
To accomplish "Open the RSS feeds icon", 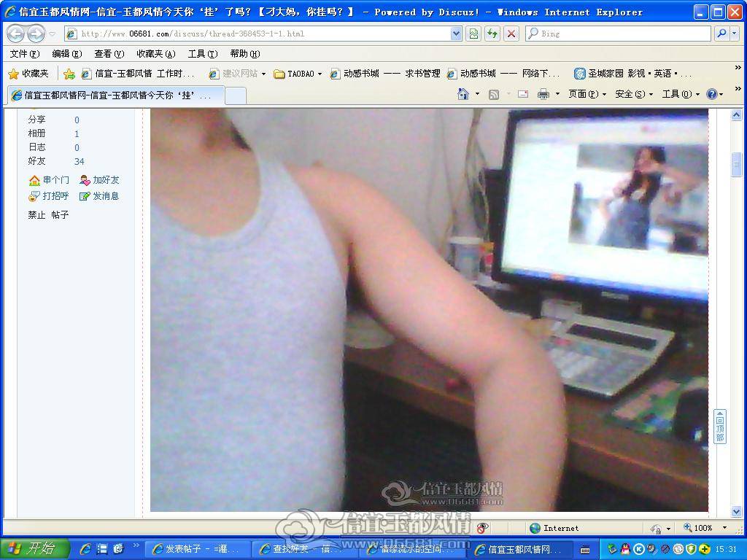I will (494, 94).
